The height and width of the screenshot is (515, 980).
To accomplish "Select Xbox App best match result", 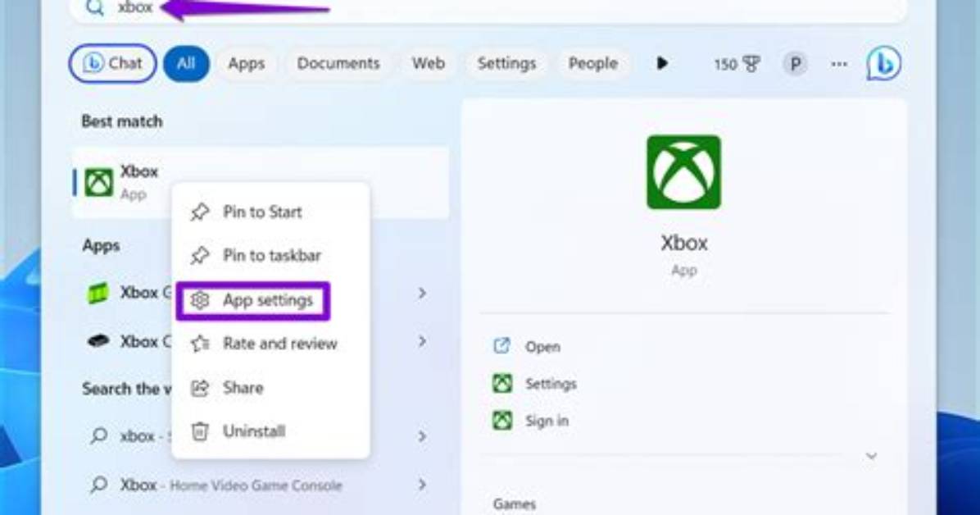I will coord(260,183).
